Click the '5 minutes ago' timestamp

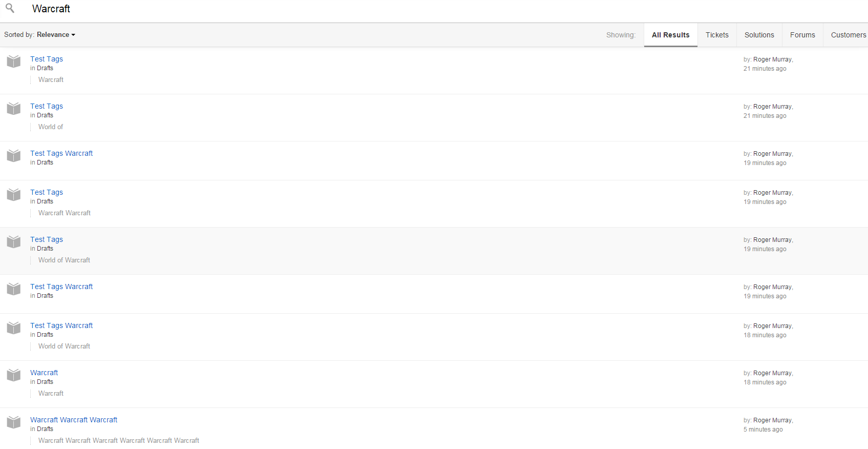tap(763, 430)
